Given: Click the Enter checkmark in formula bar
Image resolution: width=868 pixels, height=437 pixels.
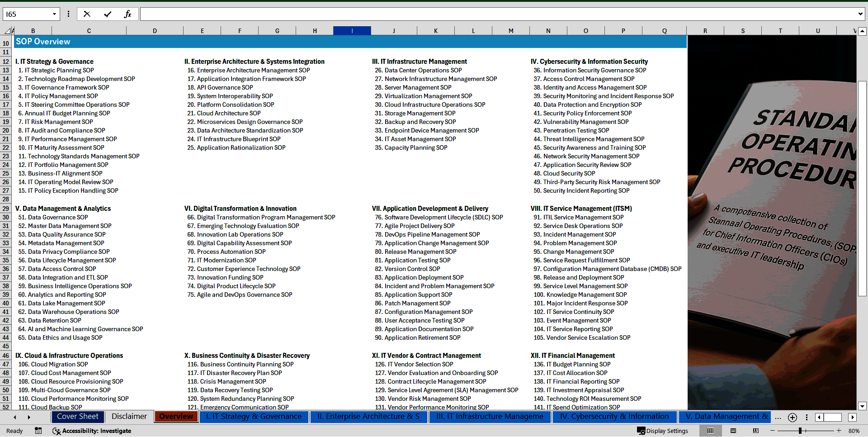Looking at the screenshot, I should (108, 14).
